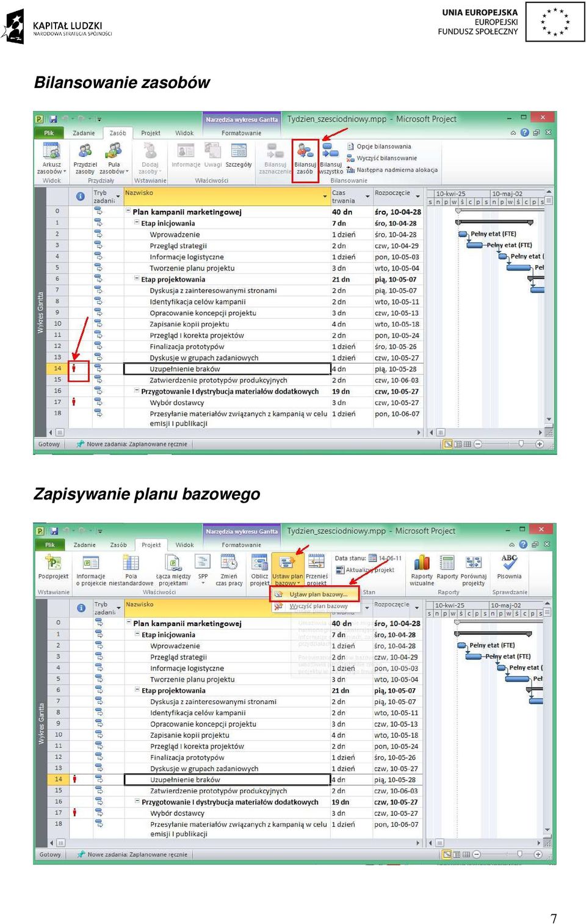The image size is (586, 924).
Task: Click Gantt view shortcut in upper status bar
Action: coord(448,444)
